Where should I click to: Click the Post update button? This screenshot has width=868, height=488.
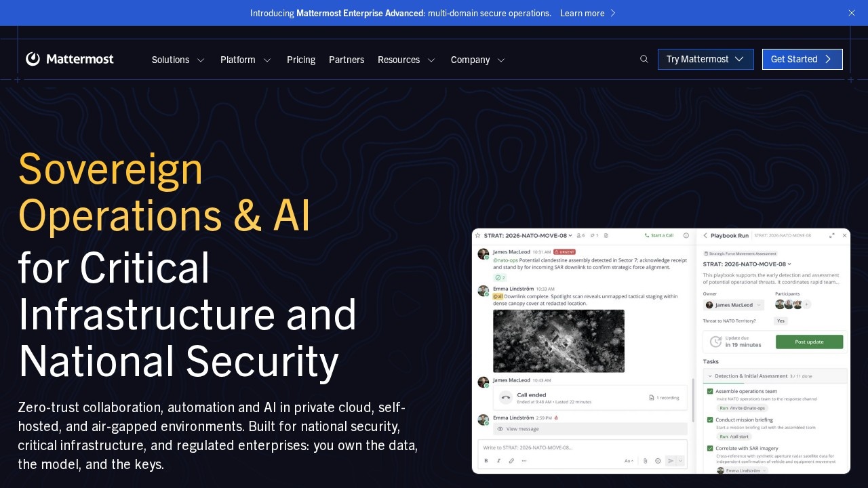(809, 342)
